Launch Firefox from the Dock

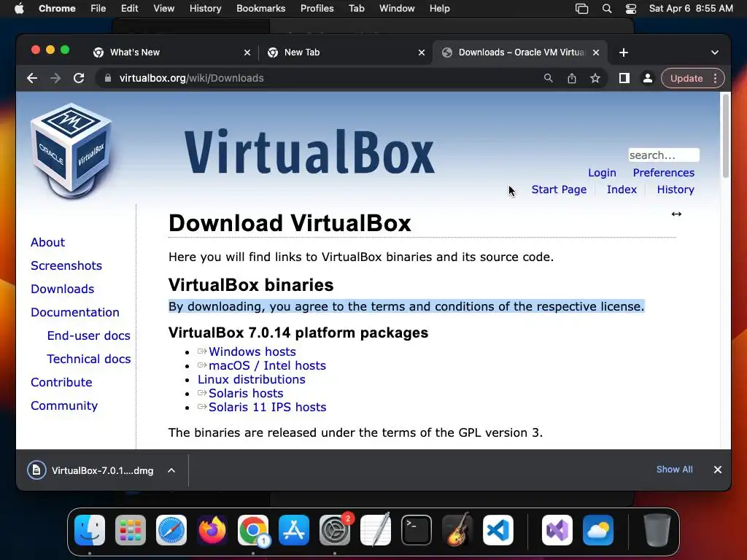(212, 530)
